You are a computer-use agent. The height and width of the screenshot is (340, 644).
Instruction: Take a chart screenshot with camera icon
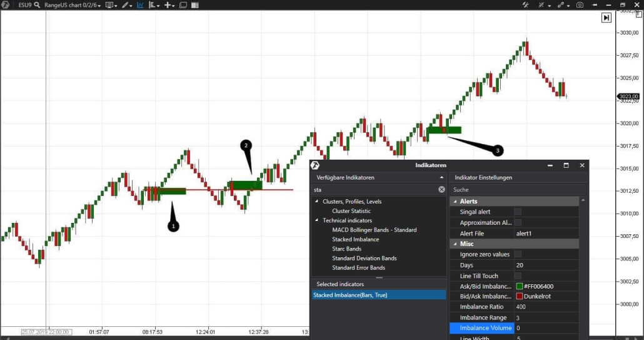click(x=580, y=5)
